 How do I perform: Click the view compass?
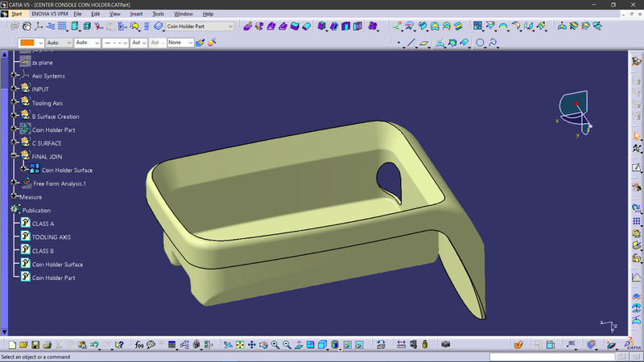point(575,113)
